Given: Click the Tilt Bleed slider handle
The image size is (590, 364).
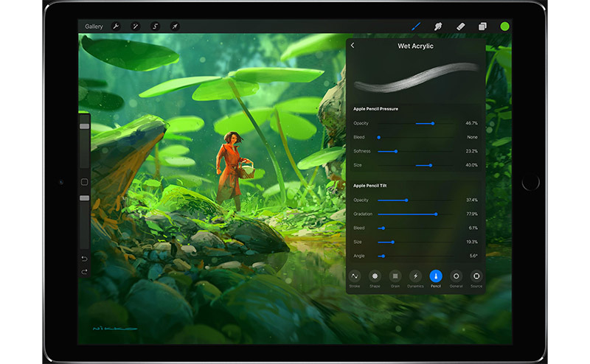Looking at the screenshot, I should click(x=383, y=228).
